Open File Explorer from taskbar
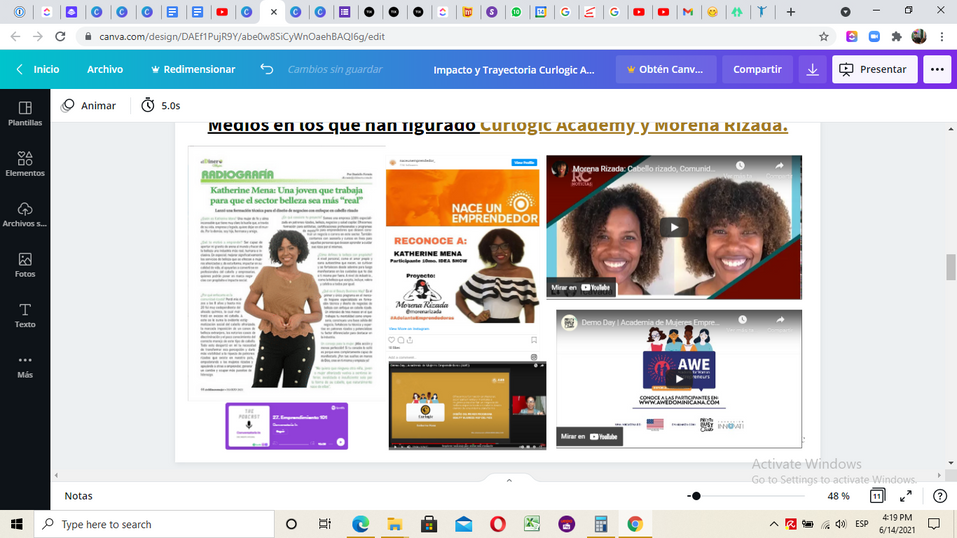Screen dimensions: 957x538 pos(395,524)
